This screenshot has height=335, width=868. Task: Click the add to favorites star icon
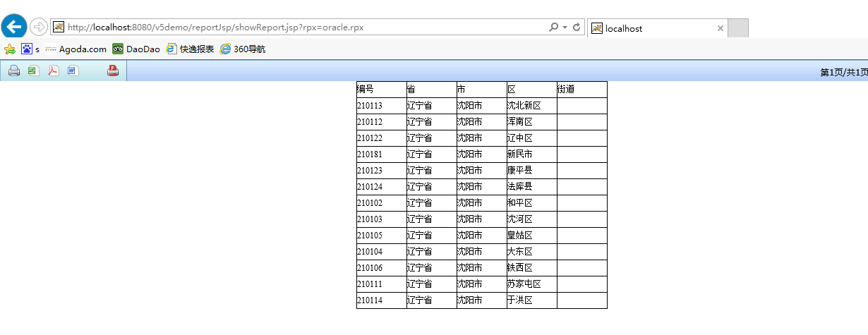coord(10,49)
